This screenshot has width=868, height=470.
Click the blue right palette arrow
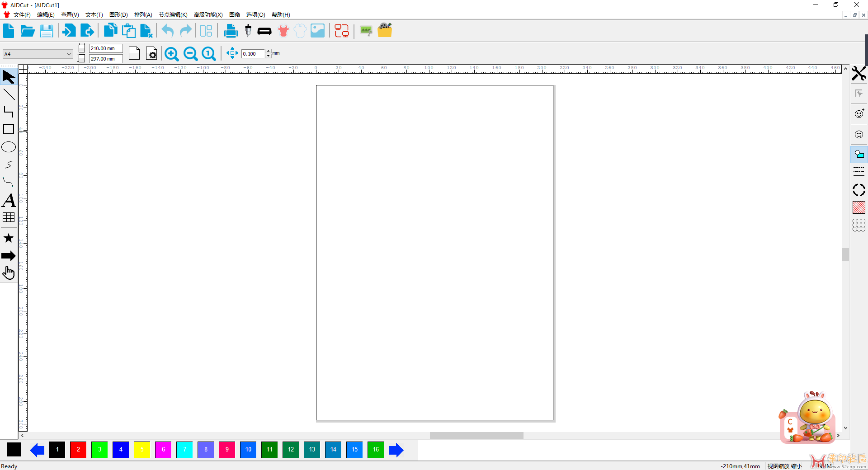(396, 450)
